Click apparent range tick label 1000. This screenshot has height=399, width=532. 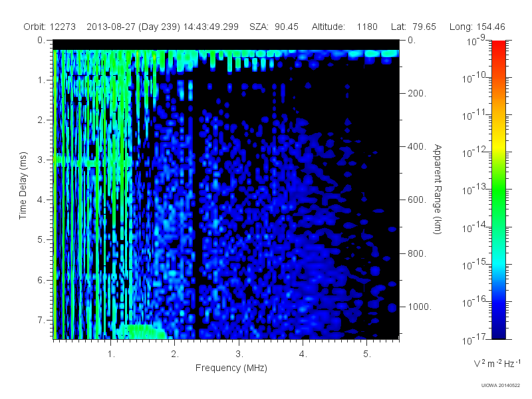[420, 307]
